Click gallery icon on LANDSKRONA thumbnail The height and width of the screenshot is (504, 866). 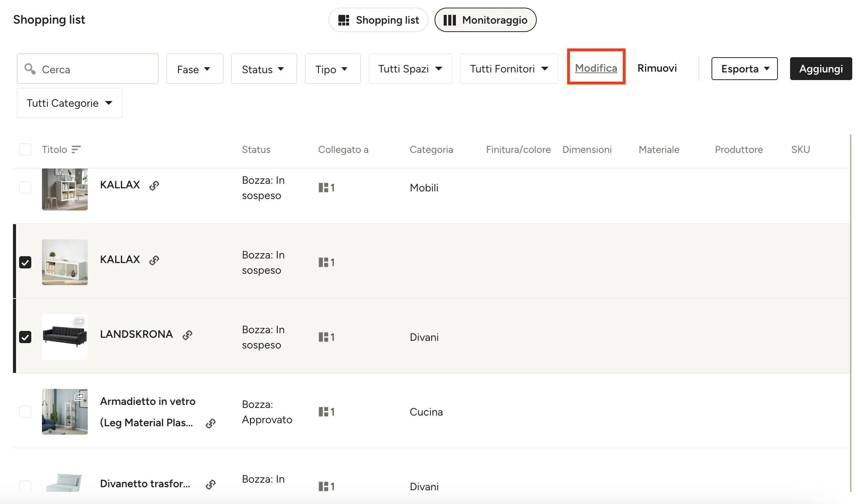coord(79,321)
